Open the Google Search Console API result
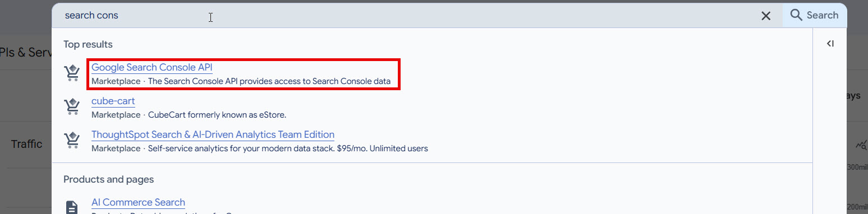Viewport: 868px width, 214px height. click(152, 67)
